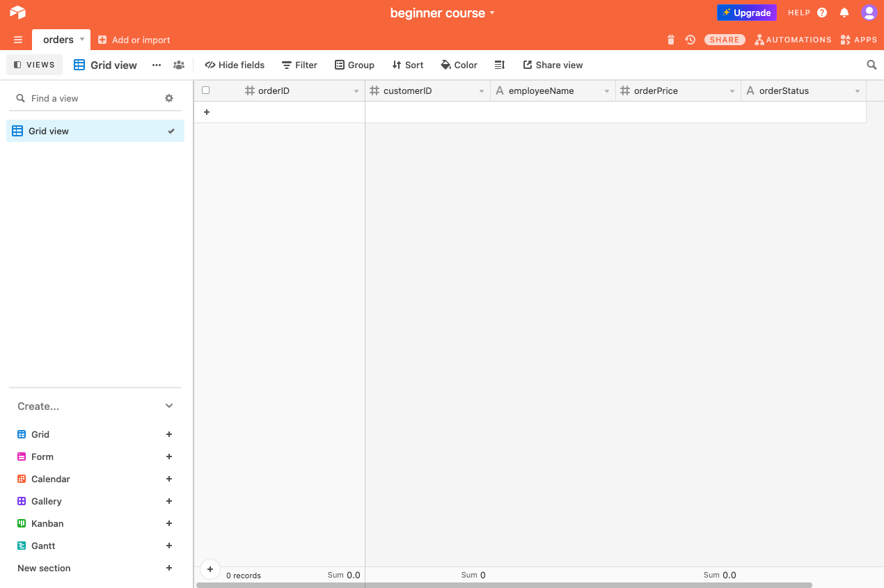Adjust row height via the toolbar icon

[500, 65]
